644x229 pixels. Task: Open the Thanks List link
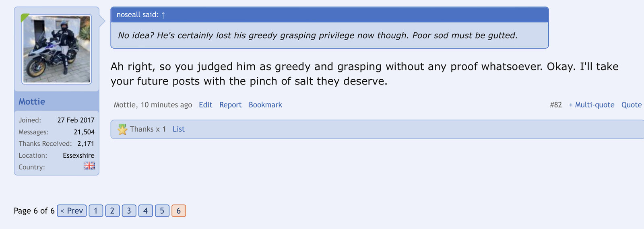[x=178, y=129]
